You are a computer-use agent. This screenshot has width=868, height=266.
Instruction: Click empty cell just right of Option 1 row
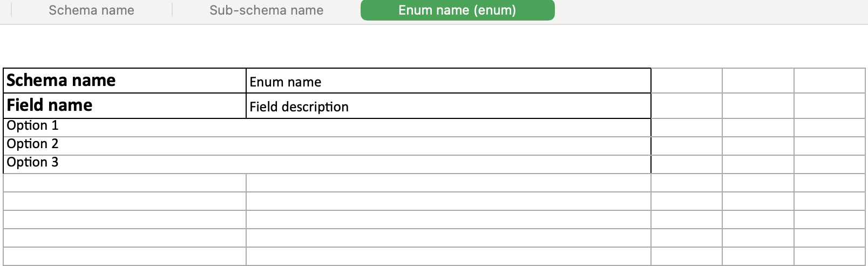point(687,128)
